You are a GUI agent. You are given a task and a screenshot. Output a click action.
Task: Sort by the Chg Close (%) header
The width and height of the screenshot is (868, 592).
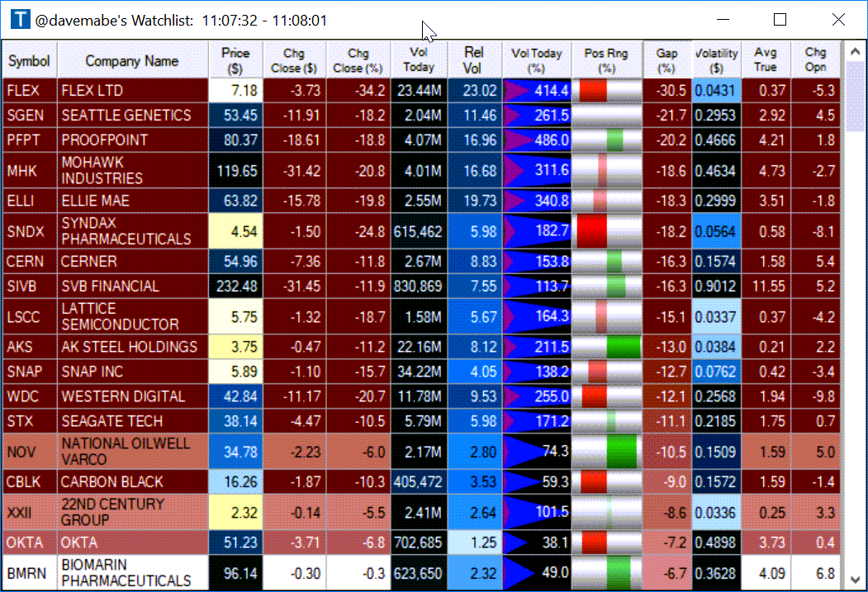point(358,60)
